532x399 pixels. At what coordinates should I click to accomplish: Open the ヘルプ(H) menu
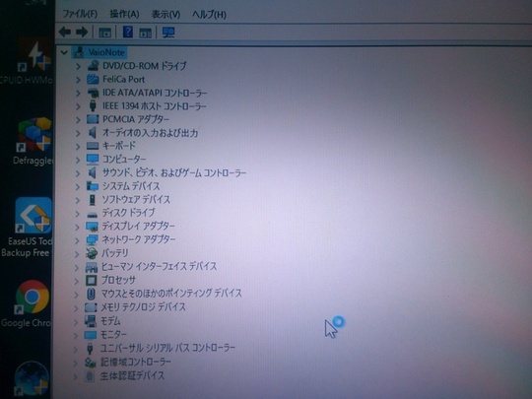point(209,14)
